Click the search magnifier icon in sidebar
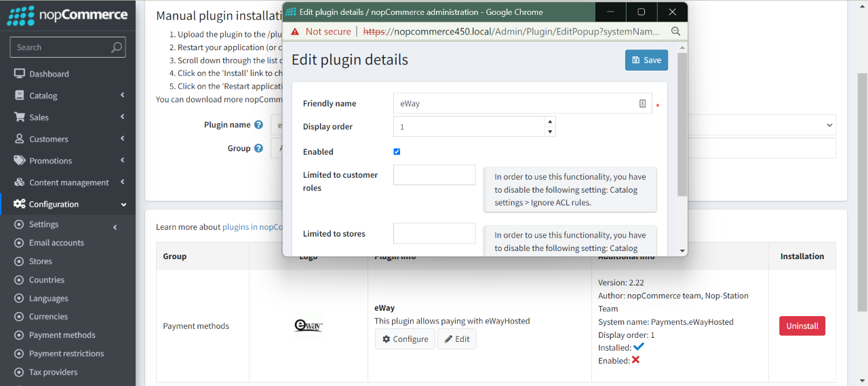Image resolution: width=868 pixels, height=386 pixels. [117, 47]
